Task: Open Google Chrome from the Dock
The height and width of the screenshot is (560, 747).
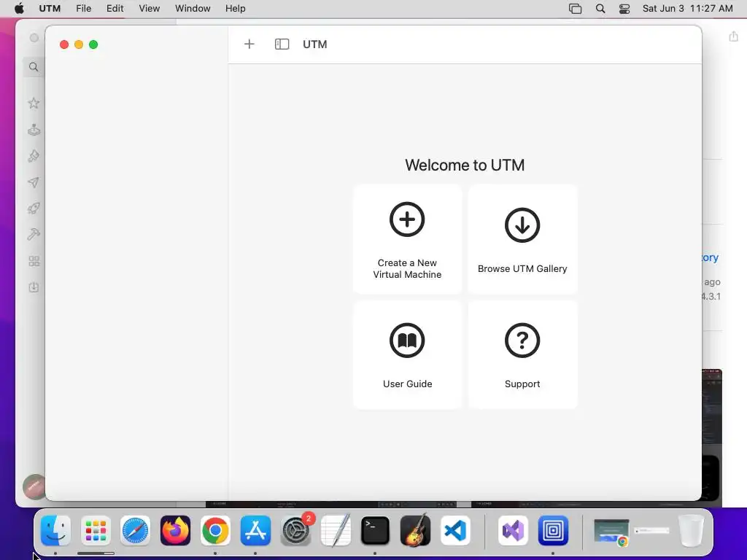Action: tap(215, 531)
